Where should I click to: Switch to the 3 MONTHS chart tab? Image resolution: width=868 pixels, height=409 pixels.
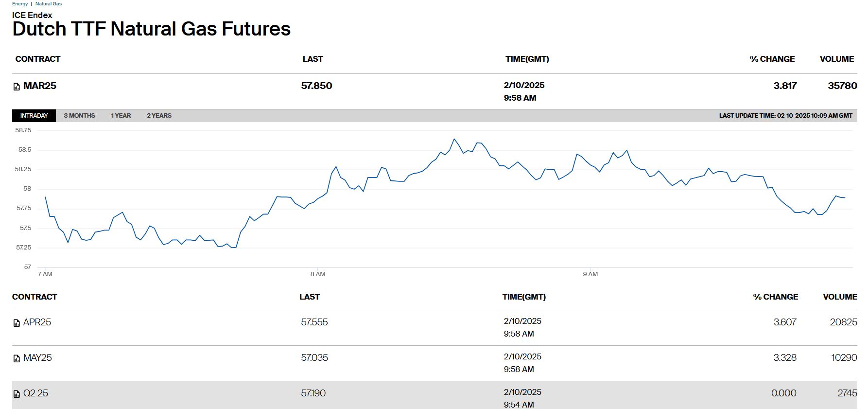pyautogui.click(x=79, y=116)
